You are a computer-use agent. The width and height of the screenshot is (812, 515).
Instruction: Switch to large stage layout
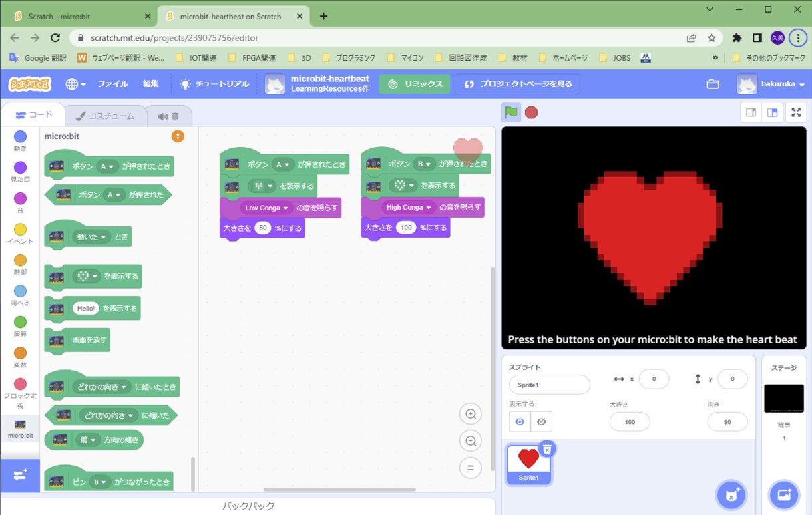pyautogui.click(x=772, y=112)
